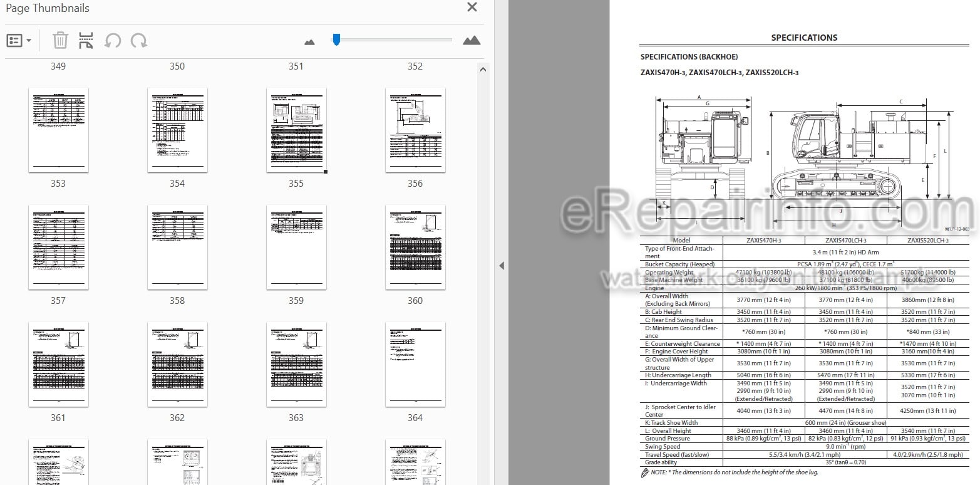
Task: Click page number label 350
Action: [x=177, y=66]
